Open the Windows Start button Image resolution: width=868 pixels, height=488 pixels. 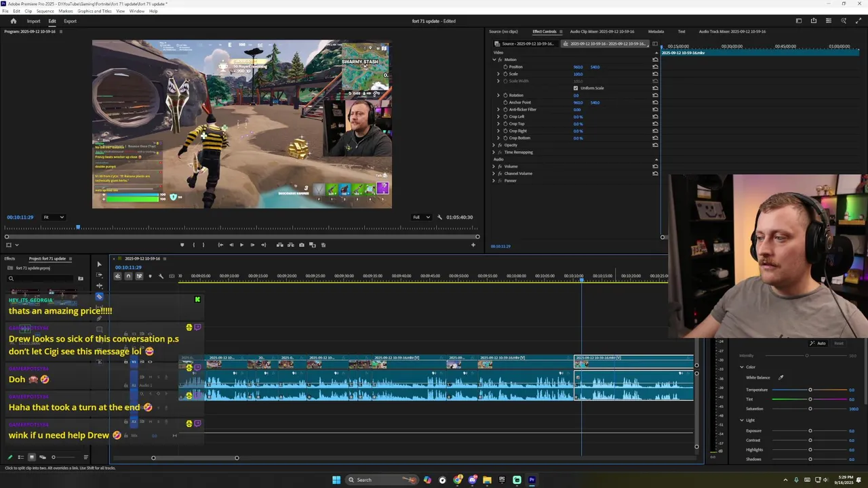[336, 480]
